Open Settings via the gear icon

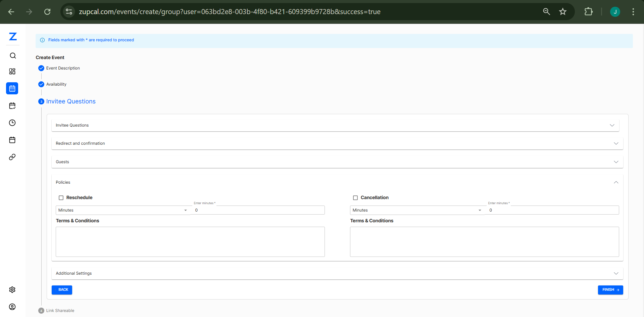(12, 290)
